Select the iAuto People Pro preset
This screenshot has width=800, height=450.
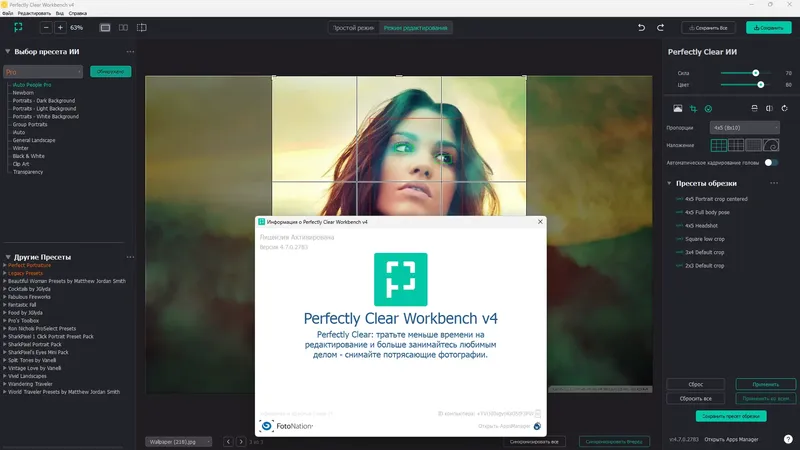pos(32,85)
